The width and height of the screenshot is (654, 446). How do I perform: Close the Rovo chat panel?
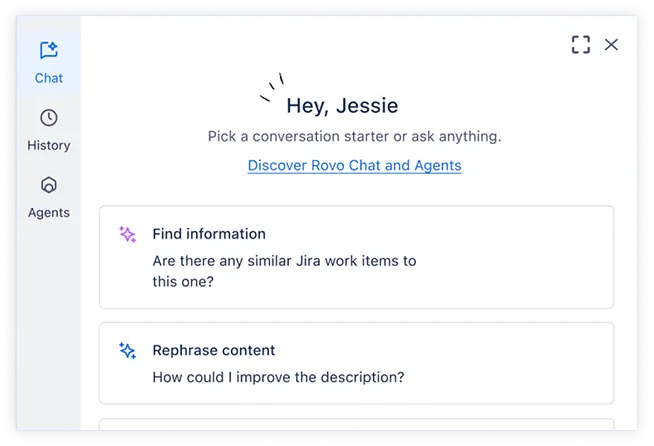(611, 44)
